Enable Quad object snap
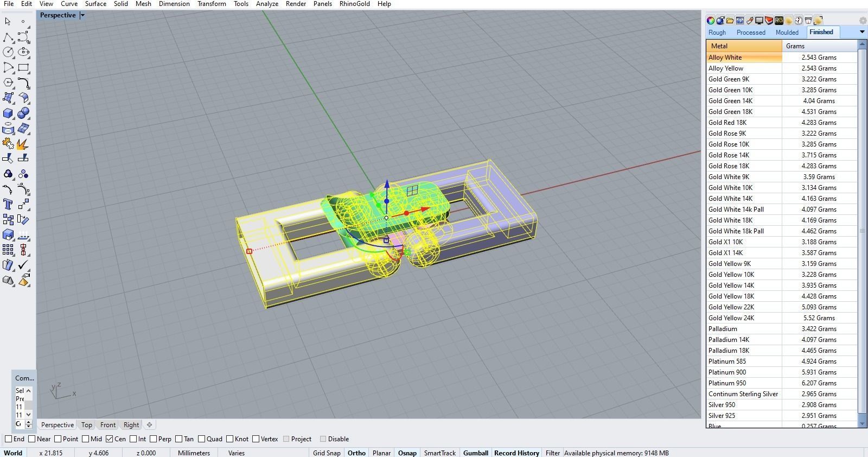868x457 pixels. click(201, 439)
